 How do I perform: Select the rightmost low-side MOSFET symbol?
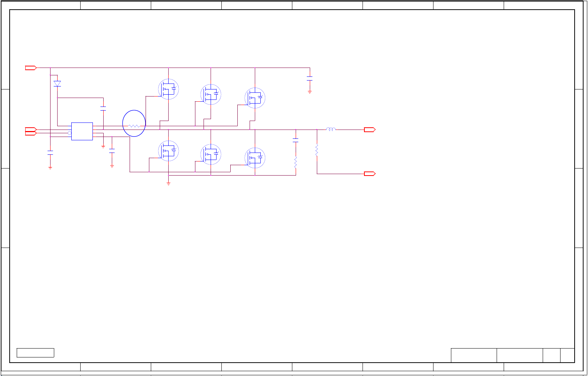coord(255,158)
